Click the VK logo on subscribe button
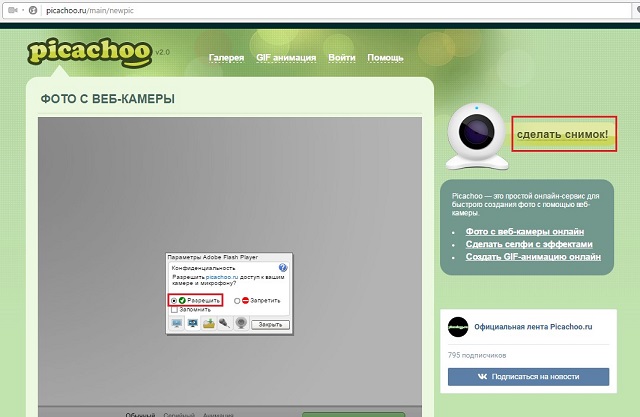The height and width of the screenshot is (417, 640). (482, 377)
